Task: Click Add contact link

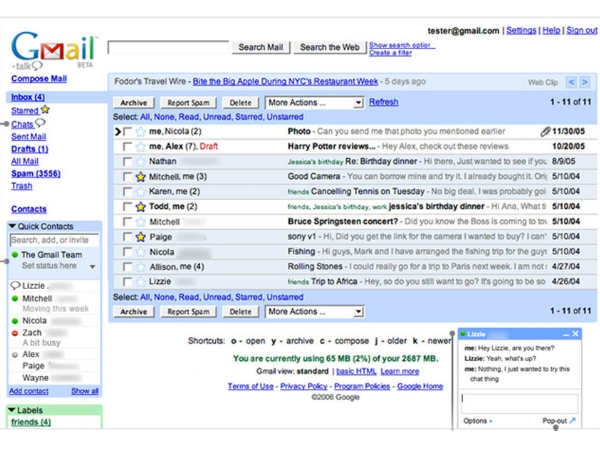Action: tap(29, 391)
